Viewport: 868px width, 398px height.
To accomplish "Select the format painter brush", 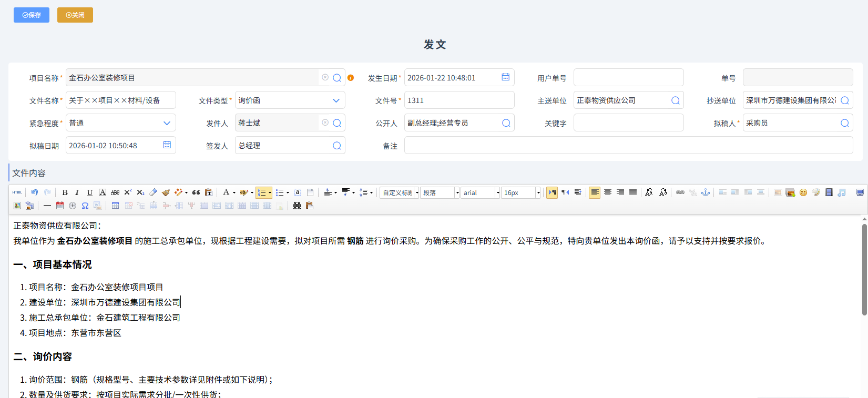I will click(166, 192).
